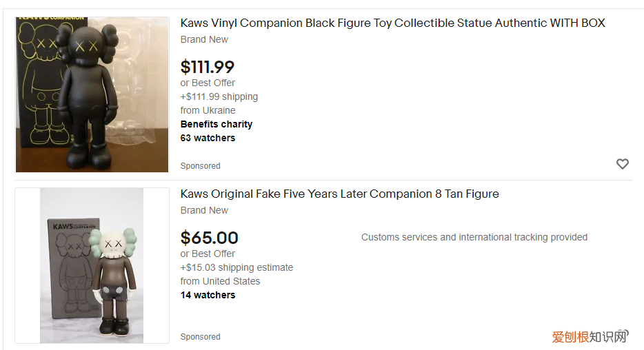Click the '63 watchers' text
Viewport: 644px width, 350px height.
(x=208, y=138)
